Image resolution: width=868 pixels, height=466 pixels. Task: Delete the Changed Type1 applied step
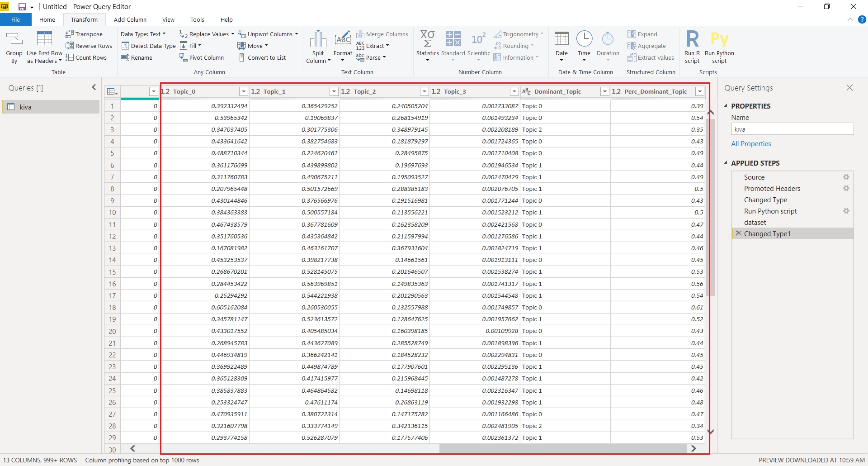point(738,233)
